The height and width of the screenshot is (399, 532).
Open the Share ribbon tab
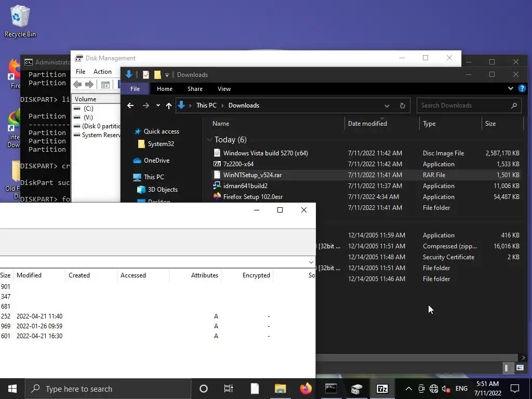[x=195, y=89]
